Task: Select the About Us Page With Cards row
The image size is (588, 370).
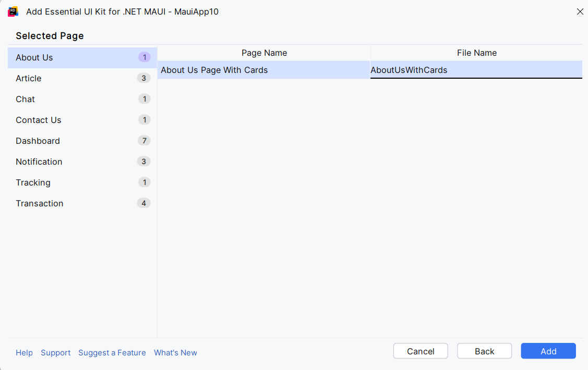Action: 263,70
